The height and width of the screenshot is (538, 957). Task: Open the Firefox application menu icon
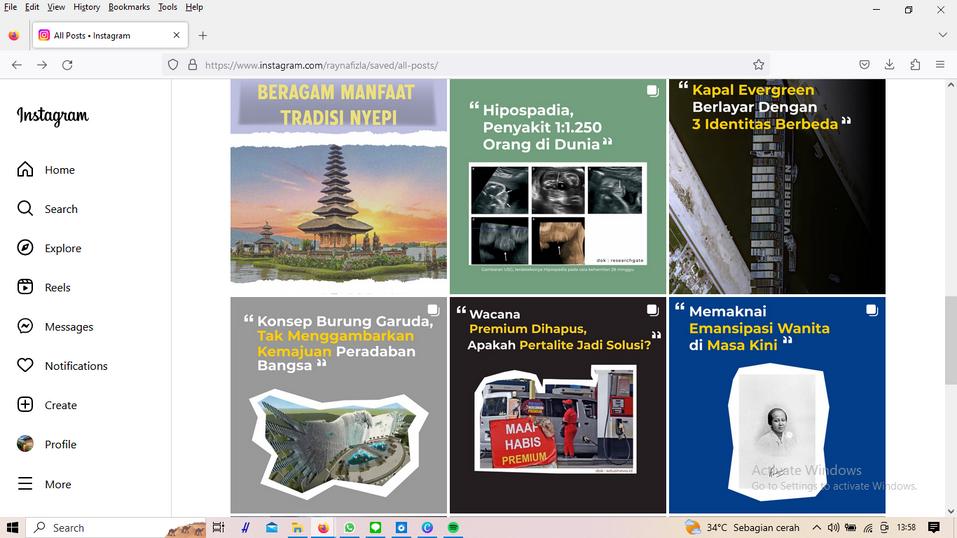coord(940,65)
